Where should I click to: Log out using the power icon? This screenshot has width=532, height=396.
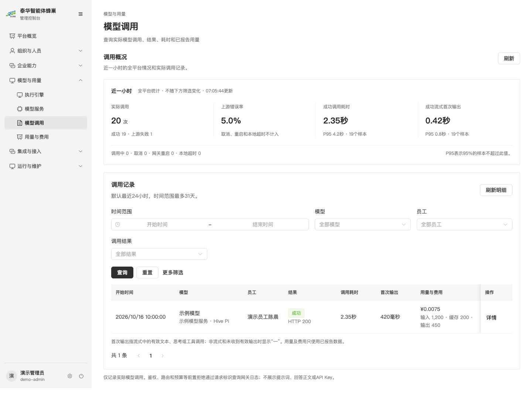(x=81, y=376)
